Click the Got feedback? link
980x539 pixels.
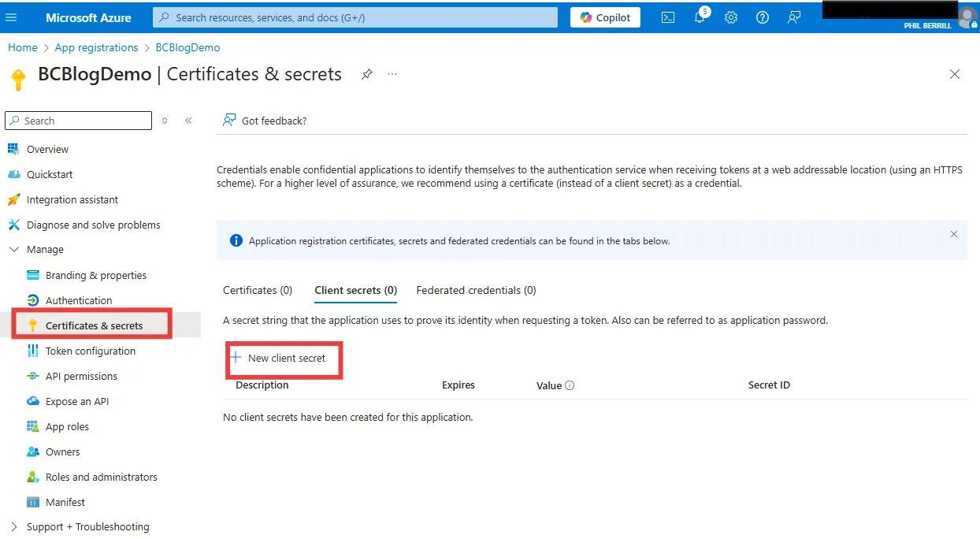[x=265, y=121]
